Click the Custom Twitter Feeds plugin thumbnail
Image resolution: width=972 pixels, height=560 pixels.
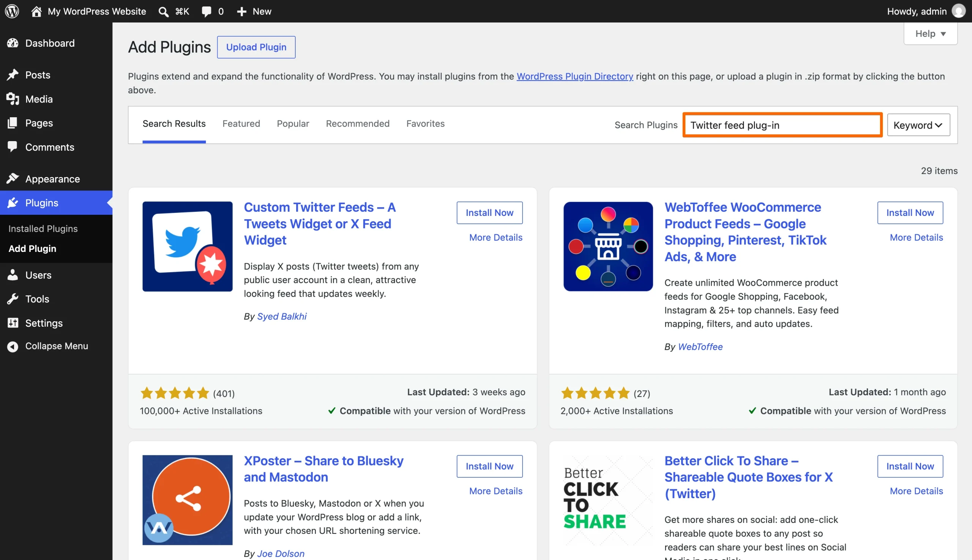pyautogui.click(x=188, y=247)
